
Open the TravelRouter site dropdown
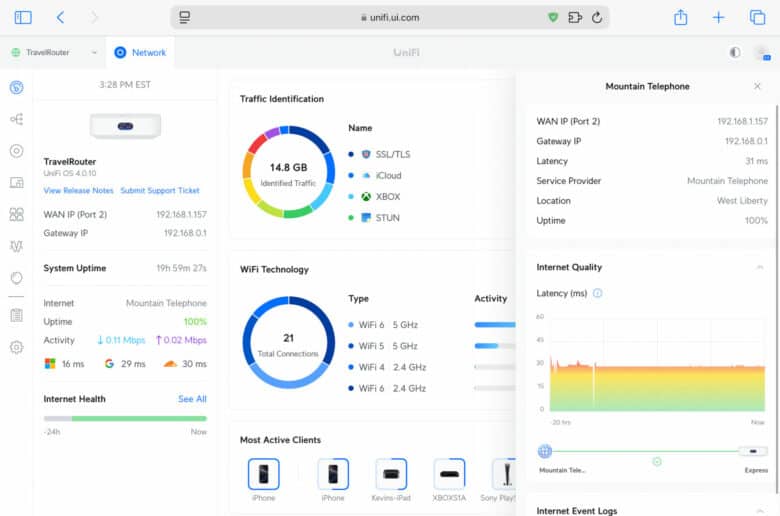click(54, 52)
